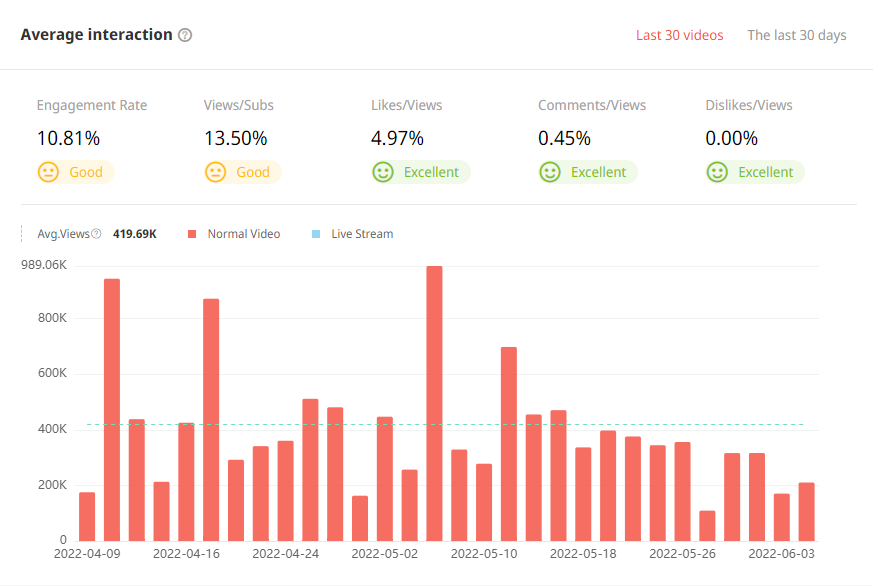Click the Likes/Views smiley face icon
Image resolution: width=873 pixels, height=586 pixels.
[x=382, y=172]
